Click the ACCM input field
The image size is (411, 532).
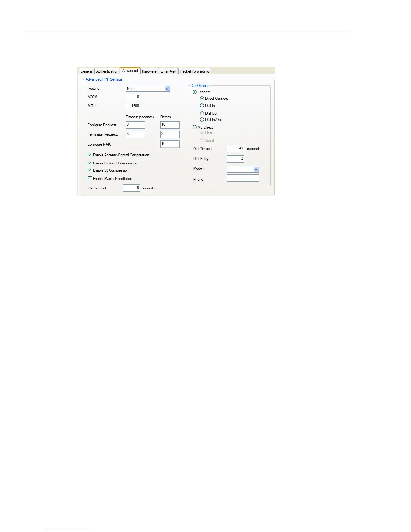(133, 97)
